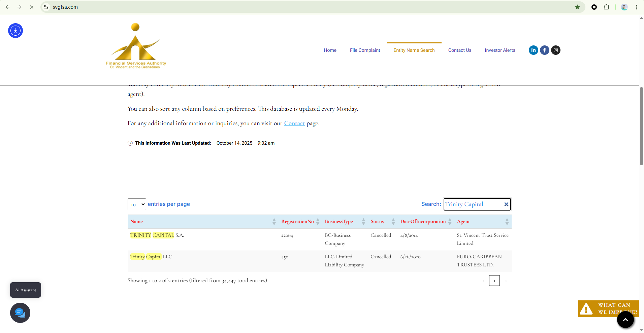Open the browser extensions puzzle icon
644x333 pixels.
click(606, 7)
